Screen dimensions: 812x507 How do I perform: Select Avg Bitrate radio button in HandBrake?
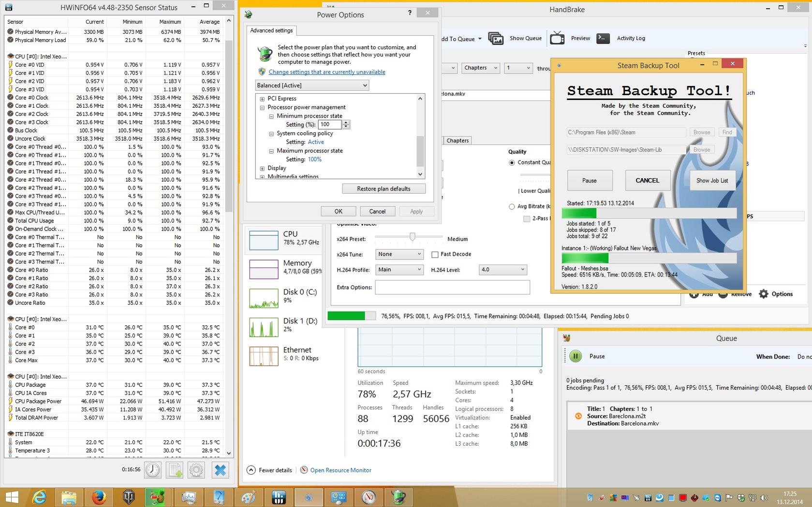coord(512,206)
